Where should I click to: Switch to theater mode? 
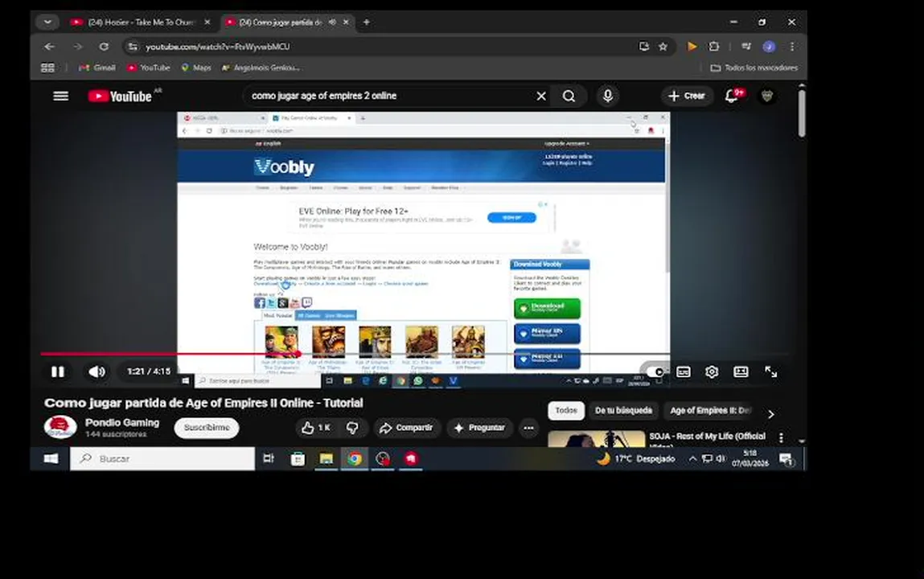(x=741, y=372)
